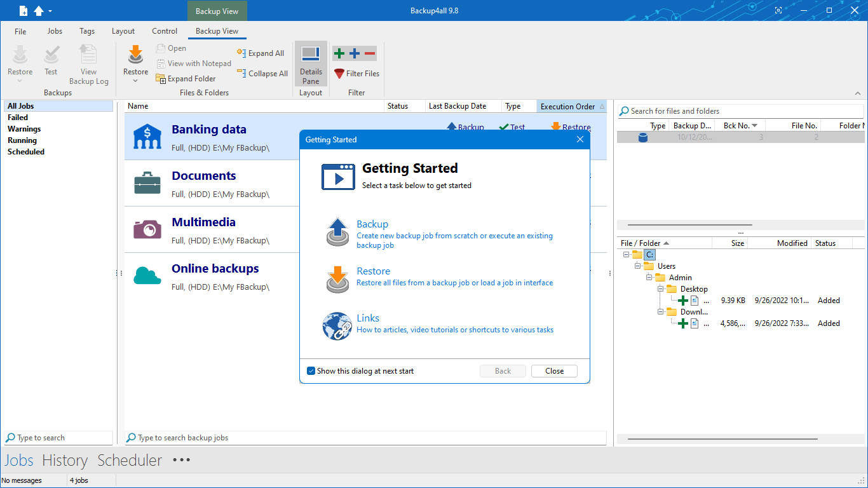Filter jobs by Scheduled
Image resolution: width=868 pixels, height=488 pixels.
[x=26, y=152]
